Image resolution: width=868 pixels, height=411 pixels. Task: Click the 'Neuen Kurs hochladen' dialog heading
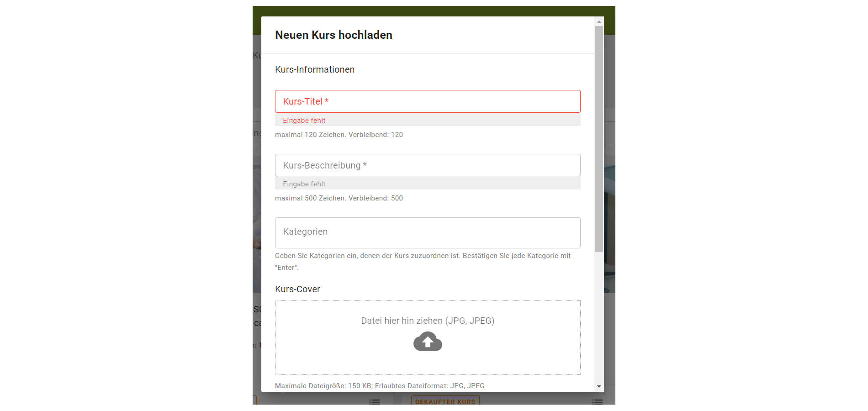pos(333,35)
